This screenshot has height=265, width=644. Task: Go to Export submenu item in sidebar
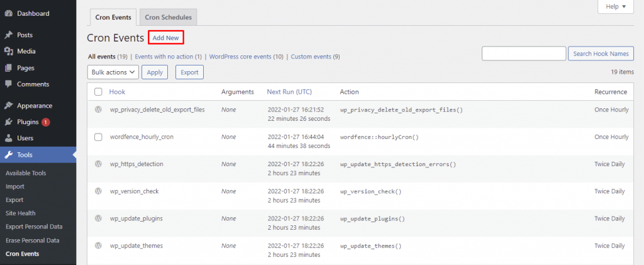pyautogui.click(x=14, y=200)
